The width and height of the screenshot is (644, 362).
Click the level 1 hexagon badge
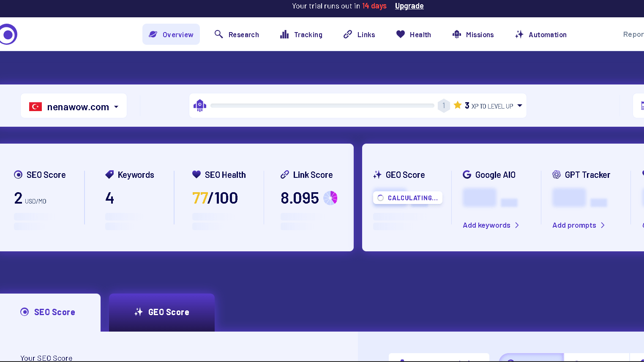coord(444,106)
